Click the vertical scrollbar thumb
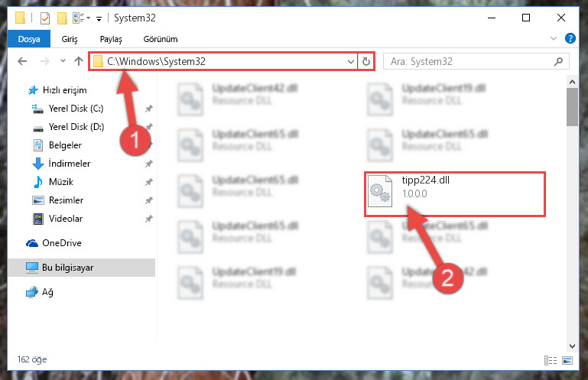The image size is (588, 380). [x=572, y=108]
